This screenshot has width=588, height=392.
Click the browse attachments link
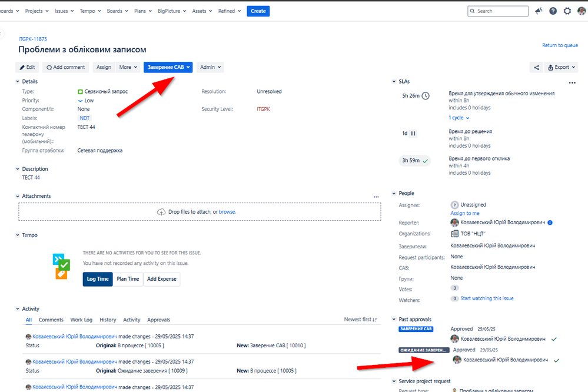coord(227,212)
